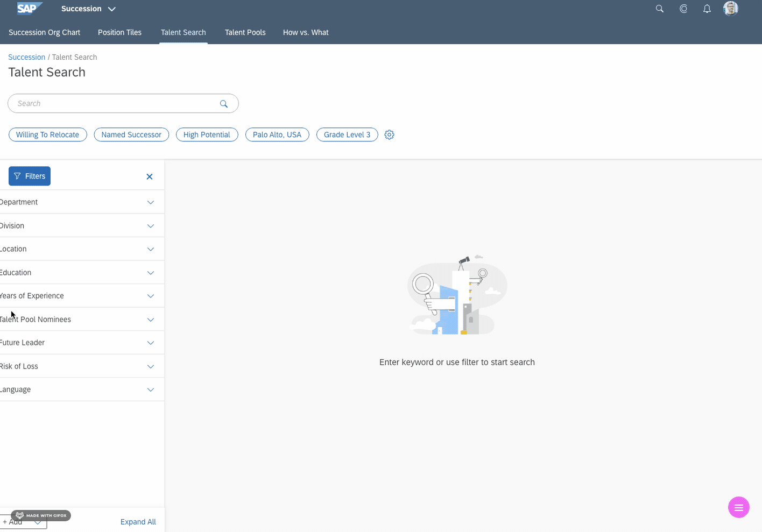
Task: Expand the Language filter
Action: pos(82,389)
